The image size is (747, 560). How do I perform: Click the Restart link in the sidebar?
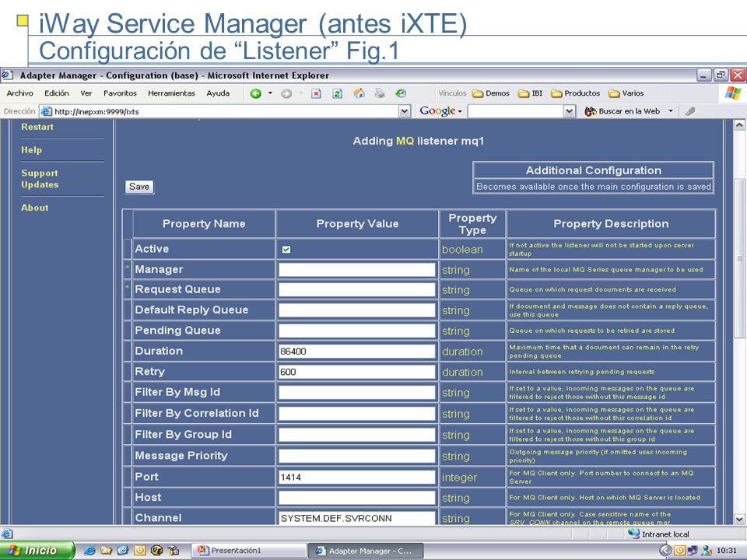coord(37,127)
